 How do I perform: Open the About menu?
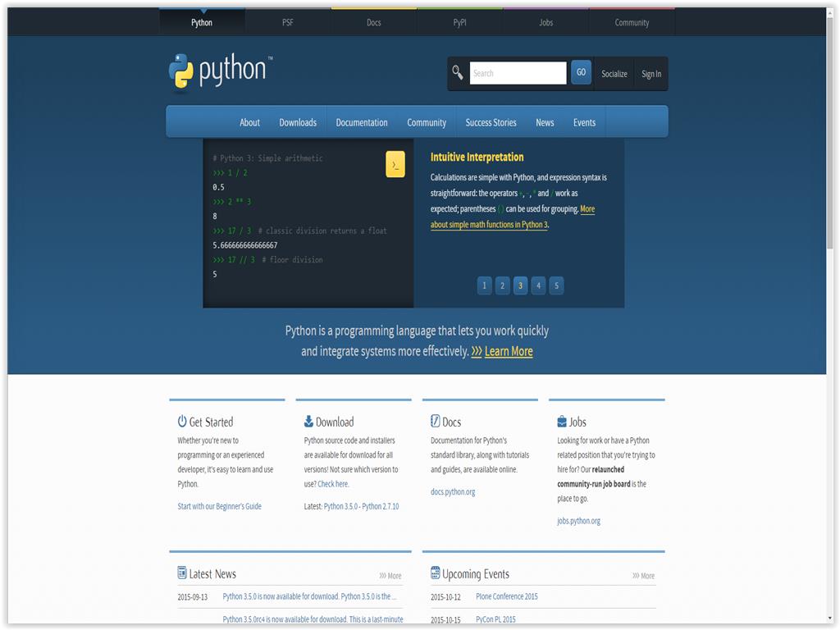(249, 123)
